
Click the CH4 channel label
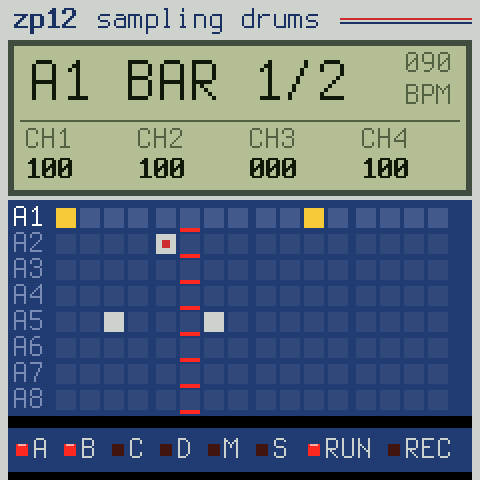click(x=384, y=138)
